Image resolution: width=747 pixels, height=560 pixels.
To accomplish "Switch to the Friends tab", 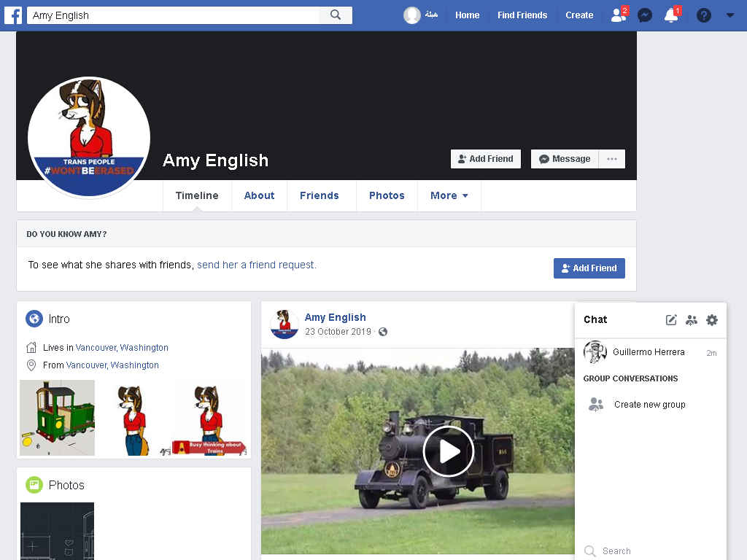I will [320, 195].
